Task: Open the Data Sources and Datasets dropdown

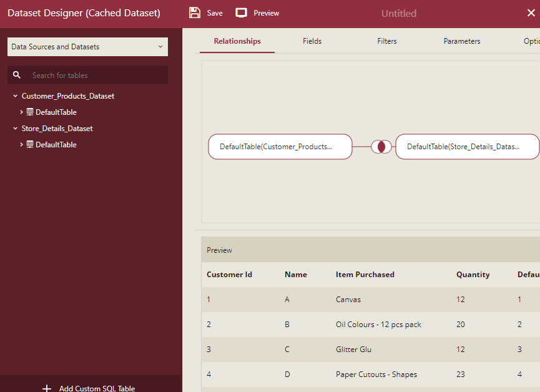Action: pyautogui.click(x=87, y=46)
